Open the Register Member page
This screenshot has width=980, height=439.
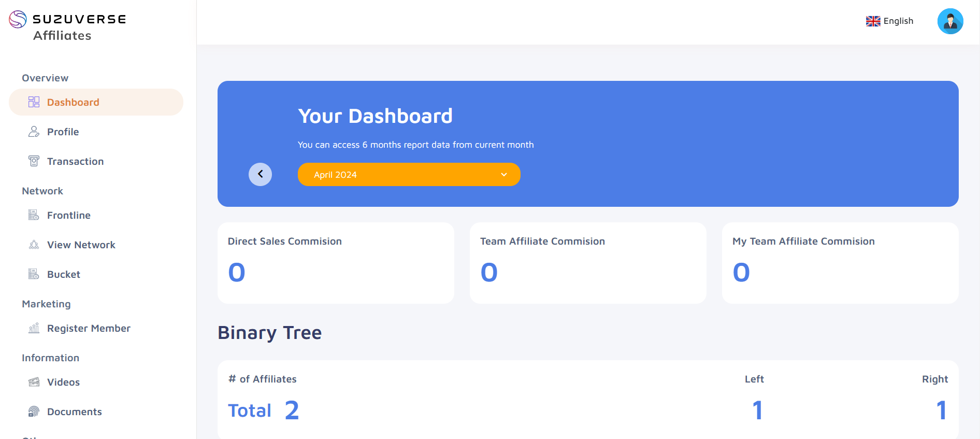tap(89, 328)
